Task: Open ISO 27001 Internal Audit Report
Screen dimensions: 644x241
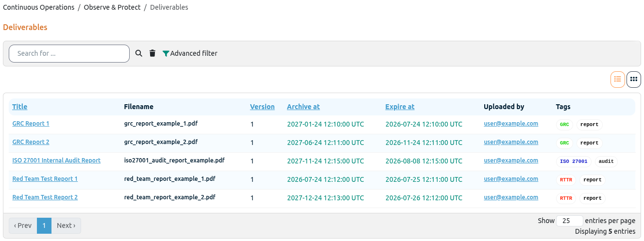Action: pos(56,161)
